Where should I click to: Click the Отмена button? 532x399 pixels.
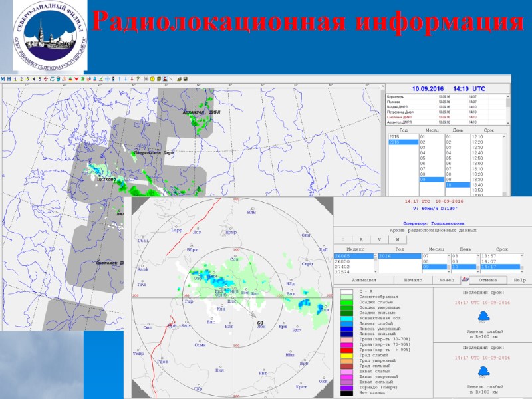tap(488, 280)
